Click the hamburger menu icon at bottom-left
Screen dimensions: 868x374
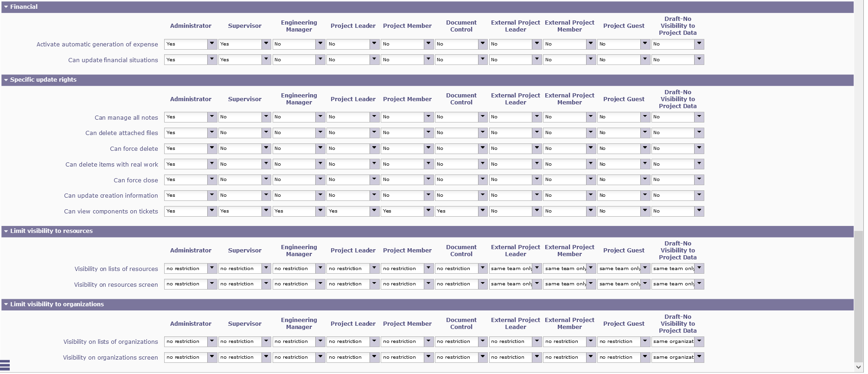tap(5, 366)
